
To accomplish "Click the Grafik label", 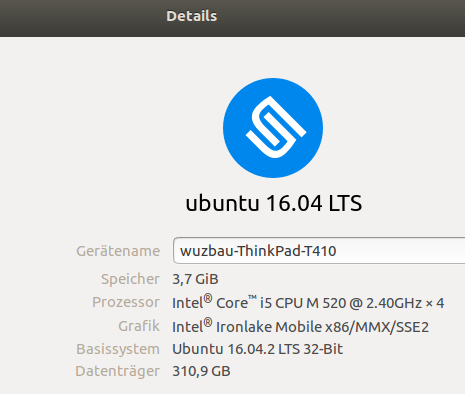I will [139, 326].
